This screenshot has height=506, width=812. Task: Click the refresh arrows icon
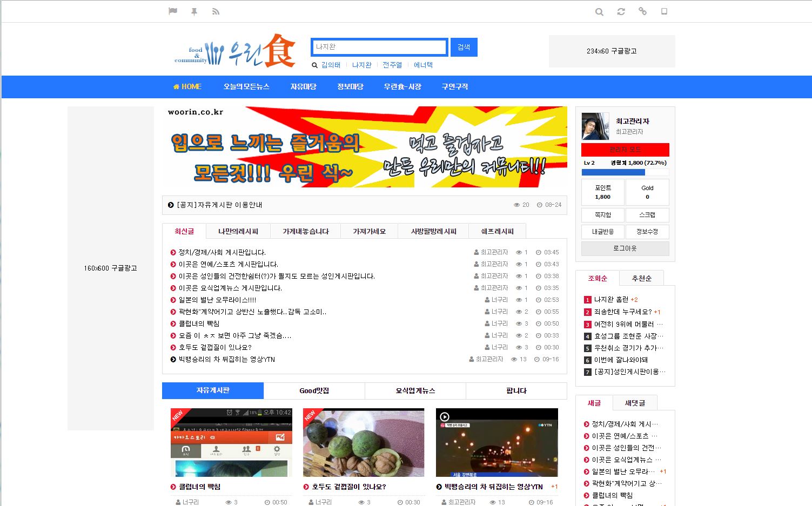(x=621, y=11)
